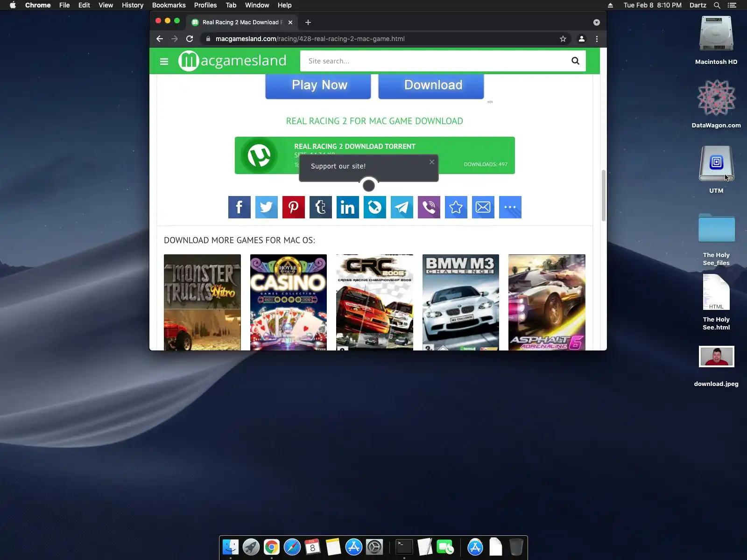Open Asphalt 6 Adrenaline game thumbnail
This screenshot has width=747, height=560.
coord(547,302)
